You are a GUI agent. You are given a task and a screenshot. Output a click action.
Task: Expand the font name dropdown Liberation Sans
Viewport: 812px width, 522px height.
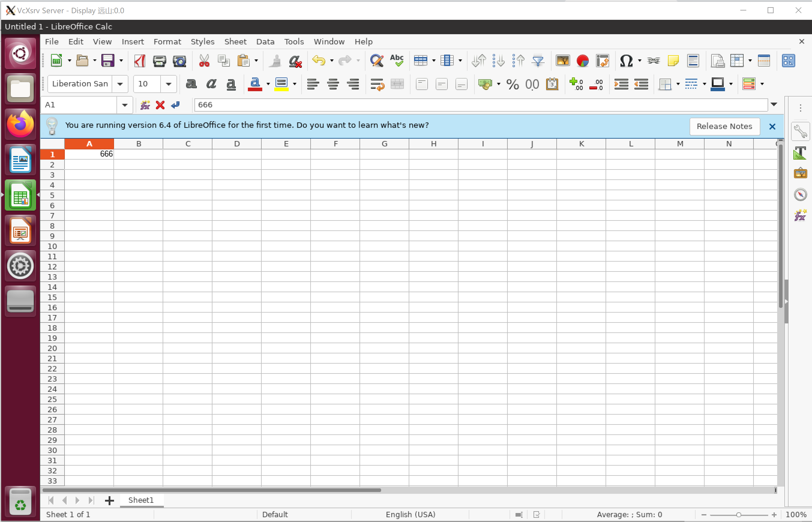tap(121, 84)
